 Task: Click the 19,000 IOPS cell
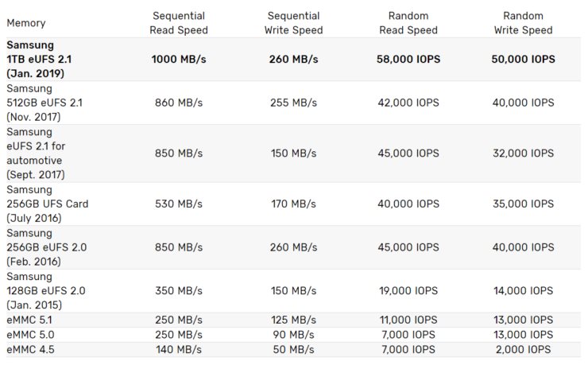(x=408, y=291)
